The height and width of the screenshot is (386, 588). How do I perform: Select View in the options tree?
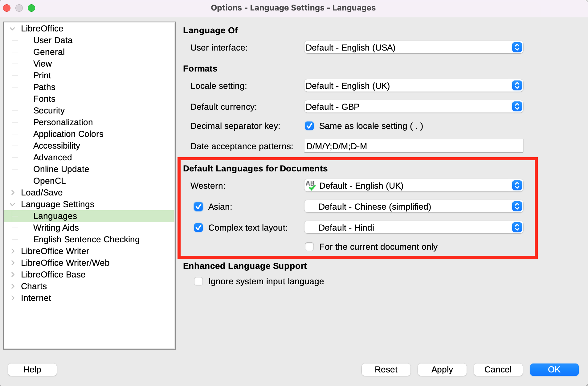(x=43, y=64)
